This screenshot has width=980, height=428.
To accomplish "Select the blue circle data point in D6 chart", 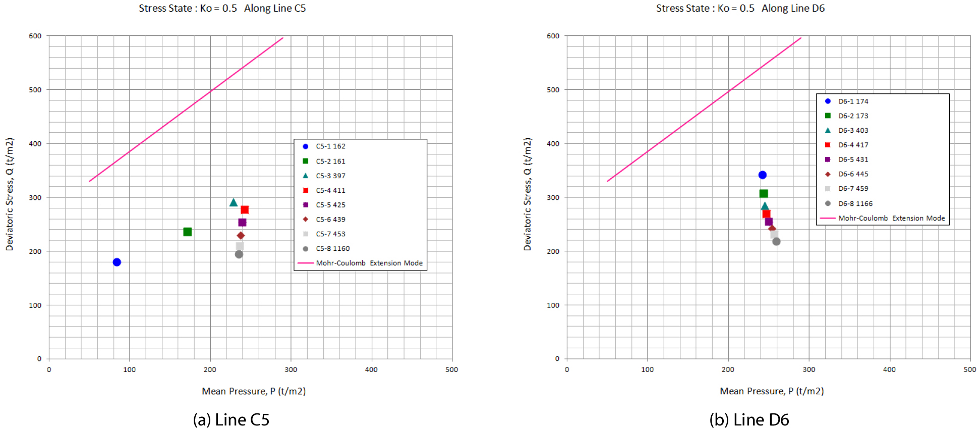I will 762,175.
